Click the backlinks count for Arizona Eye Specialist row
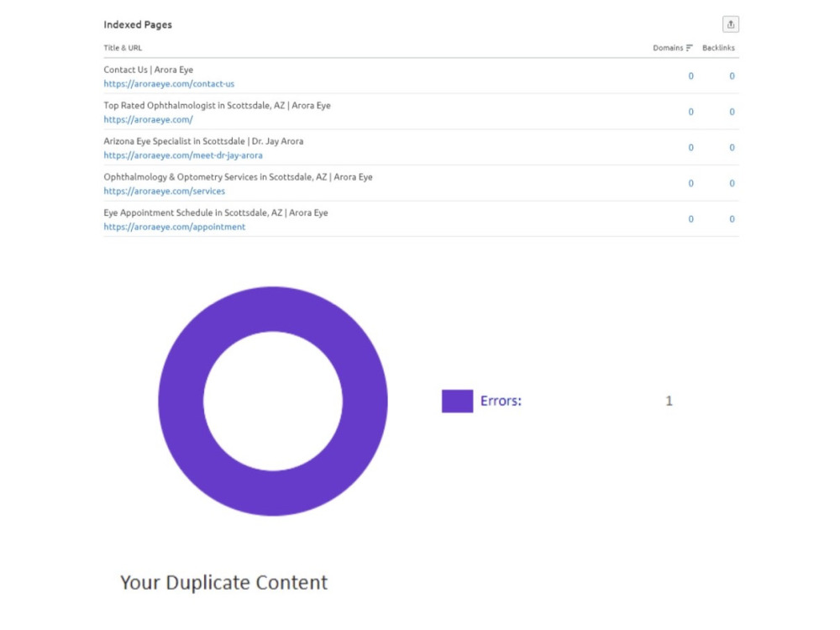 pyautogui.click(x=732, y=148)
